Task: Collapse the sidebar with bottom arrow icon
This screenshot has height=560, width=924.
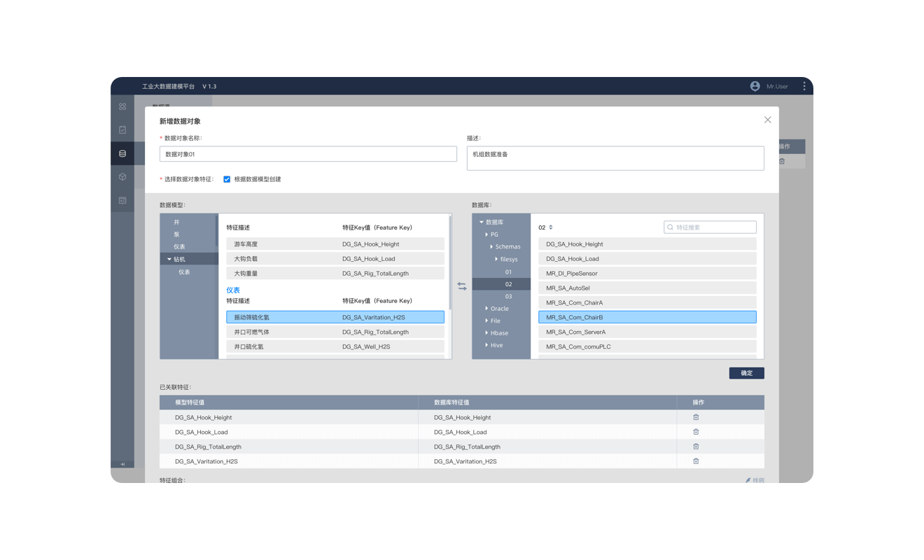Action: 122,464
